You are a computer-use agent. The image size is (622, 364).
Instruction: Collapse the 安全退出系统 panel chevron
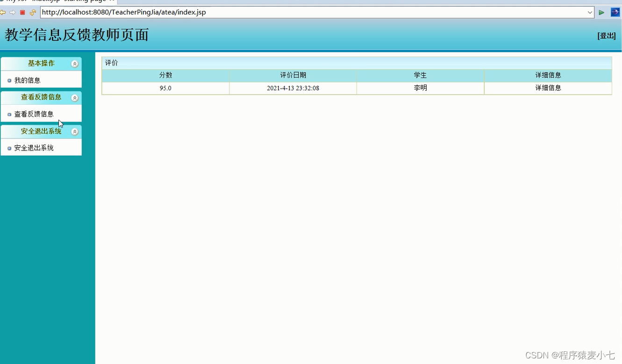(74, 132)
